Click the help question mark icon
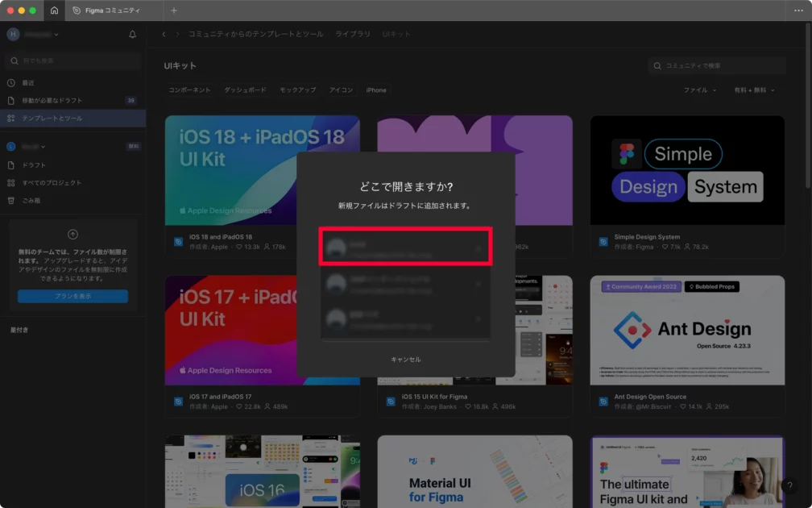Screen dimensions: 812x508 point(789,486)
